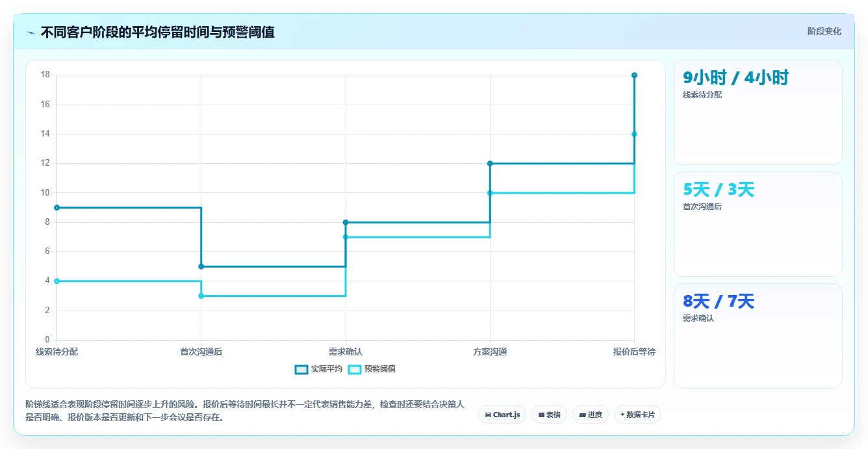Click the chart title 不同客户阶段的平均停留时间与预警阈值
Viewport: 868px width, 449px height.
click(x=157, y=32)
